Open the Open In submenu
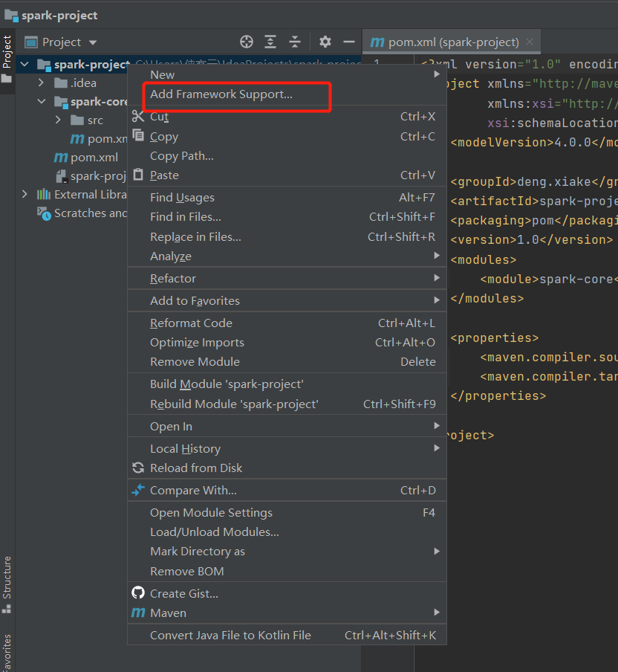This screenshot has width=618, height=672. [287, 426]
